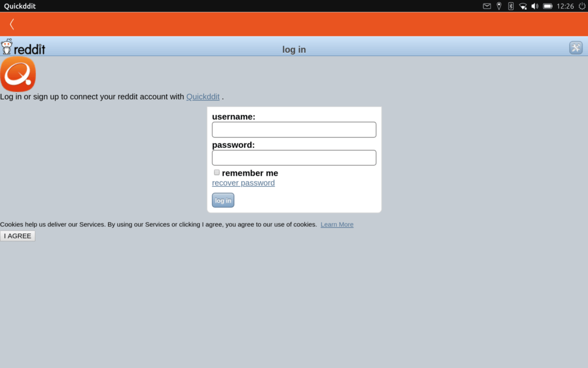Screen dimensions: 588x368
Task: Open the mail indicator in status bar
Action: click(x=487, y=6)
